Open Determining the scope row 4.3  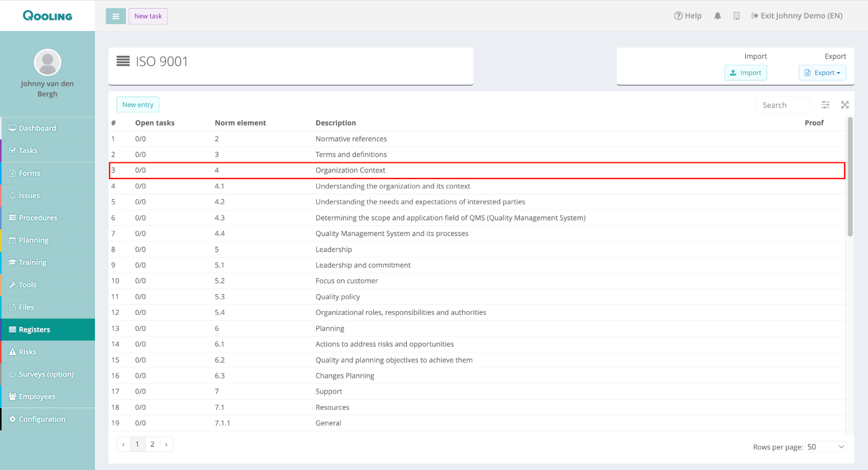coord(477,218)
